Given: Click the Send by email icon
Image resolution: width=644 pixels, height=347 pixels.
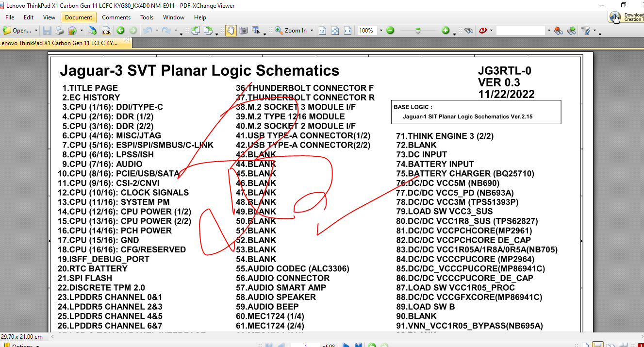Looking at the screenshot, I should pyautogui.click(x=72, y=31).
